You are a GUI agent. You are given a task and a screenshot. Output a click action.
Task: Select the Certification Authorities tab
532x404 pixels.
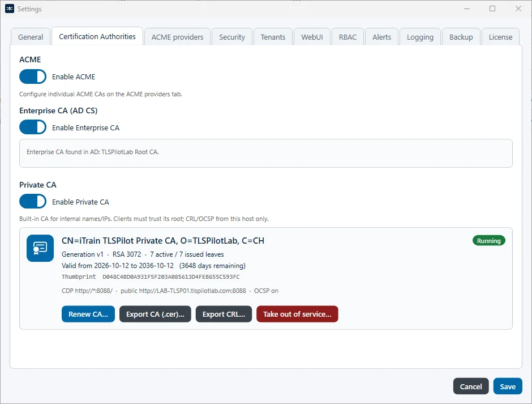(97, 36)
